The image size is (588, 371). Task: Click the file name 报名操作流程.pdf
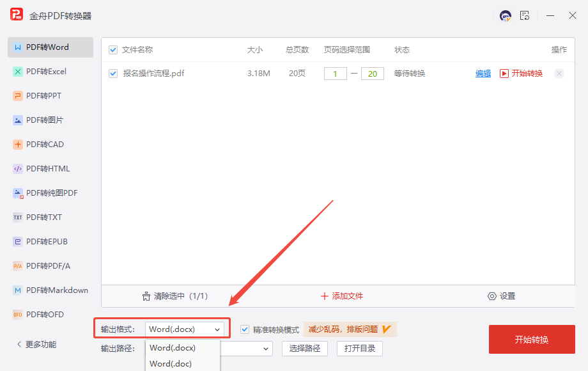154,74
